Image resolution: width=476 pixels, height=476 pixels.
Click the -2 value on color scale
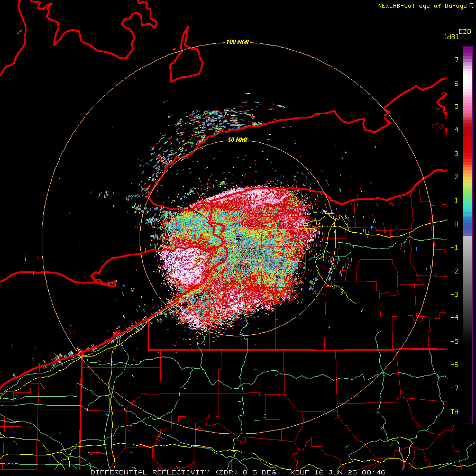[454, 271]
